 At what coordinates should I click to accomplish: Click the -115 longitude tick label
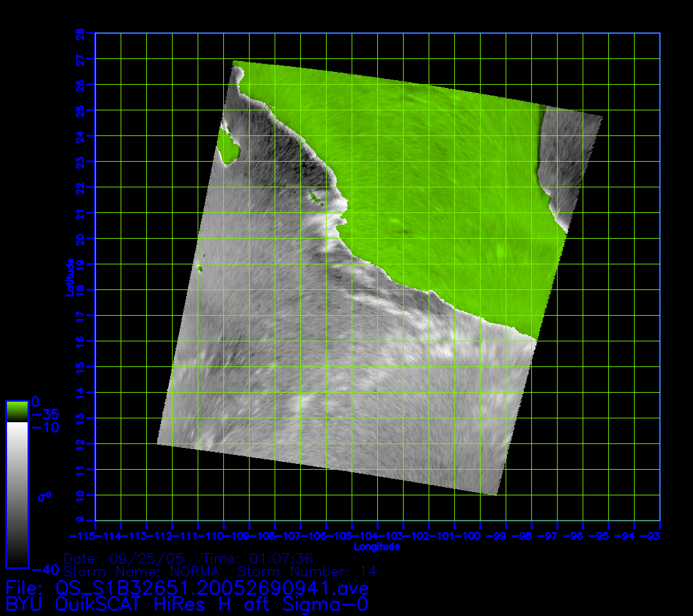83,535
